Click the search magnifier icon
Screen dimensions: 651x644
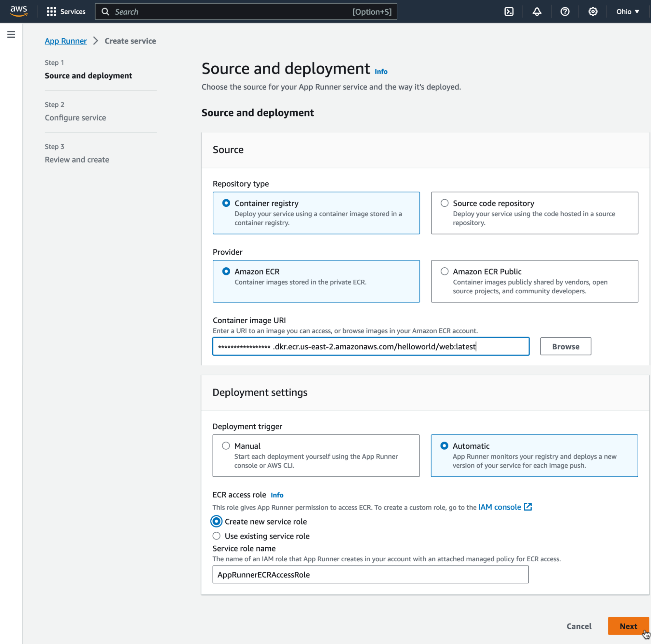[106, 11]
